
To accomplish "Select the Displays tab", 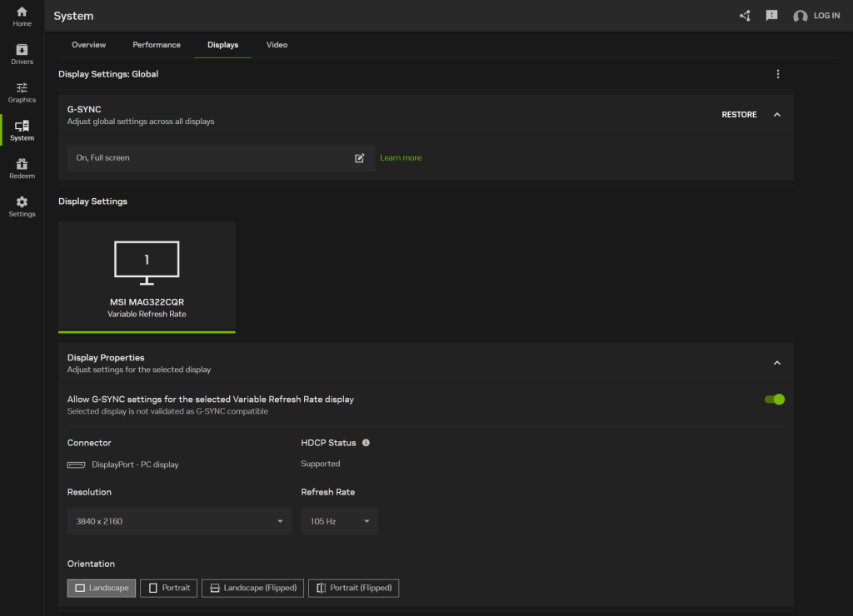I will pyautogui.click(x=222, y=45).
